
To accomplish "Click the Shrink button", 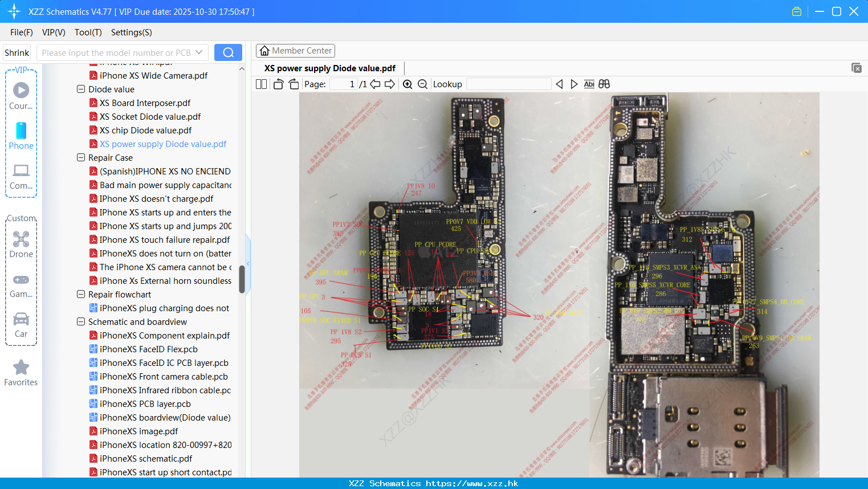I will [17, 52].
